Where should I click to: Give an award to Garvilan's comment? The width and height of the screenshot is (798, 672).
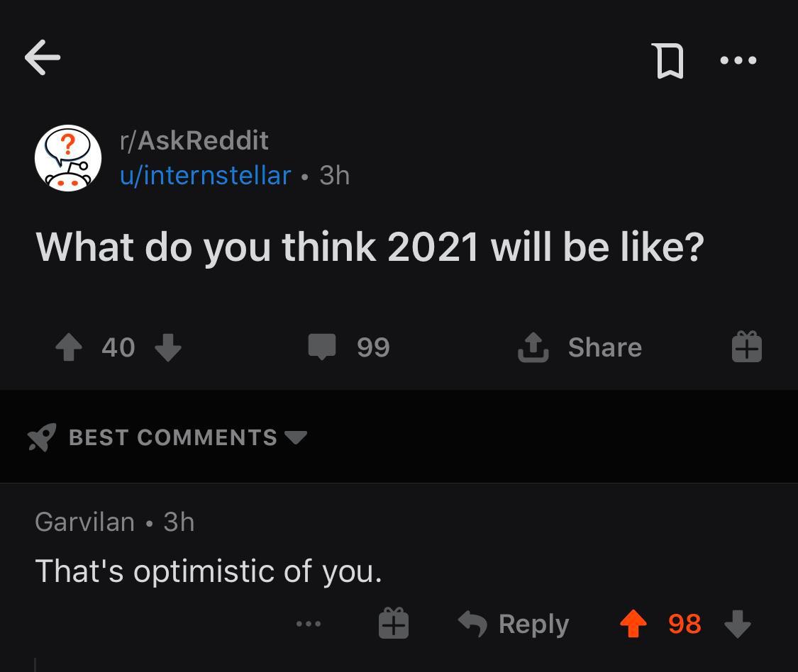[393, 624]
